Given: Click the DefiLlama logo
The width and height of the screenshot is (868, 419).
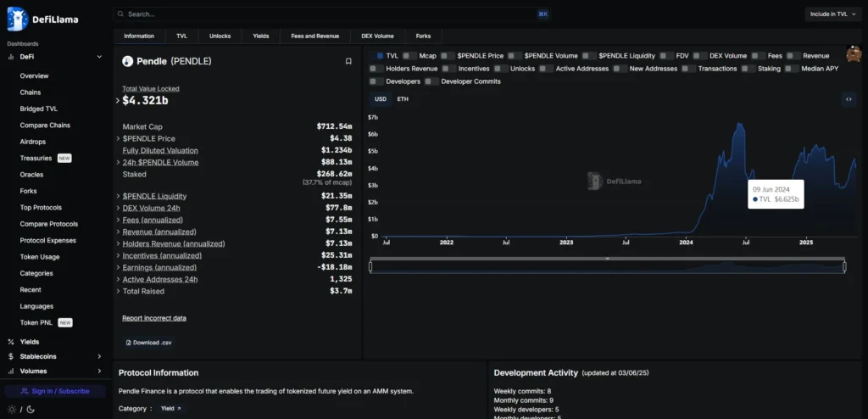Looking at the screenshot, I should point(42,20).
